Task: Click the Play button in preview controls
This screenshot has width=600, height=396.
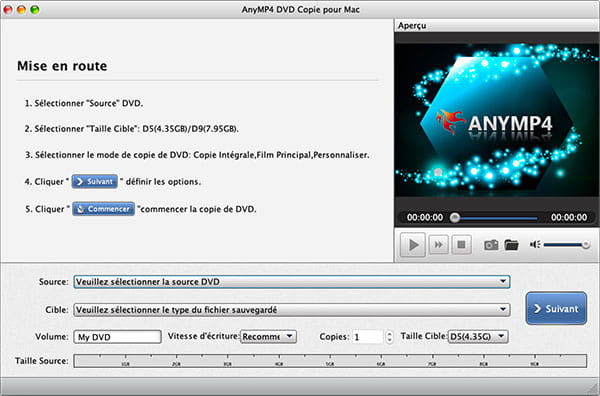Action: (x=412, y=244)
